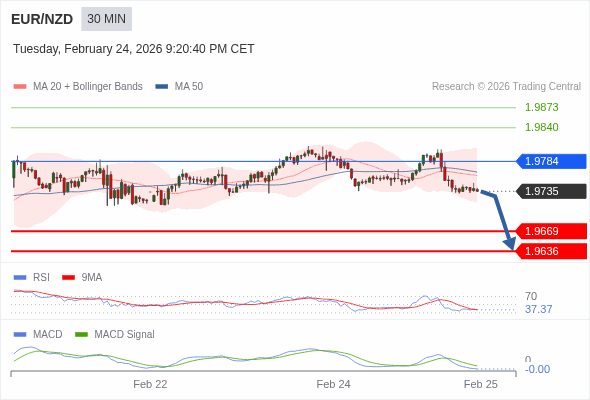Image resolution: width=590 pixels, height=400 pixels.
Task: Click the red 1.9636 support price tag
Action: tap(551, 251)
